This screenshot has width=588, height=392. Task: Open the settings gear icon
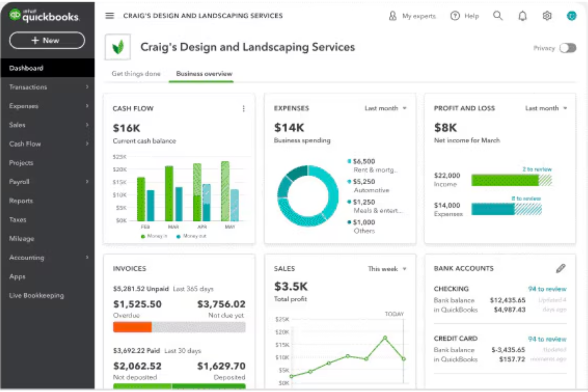547,16
